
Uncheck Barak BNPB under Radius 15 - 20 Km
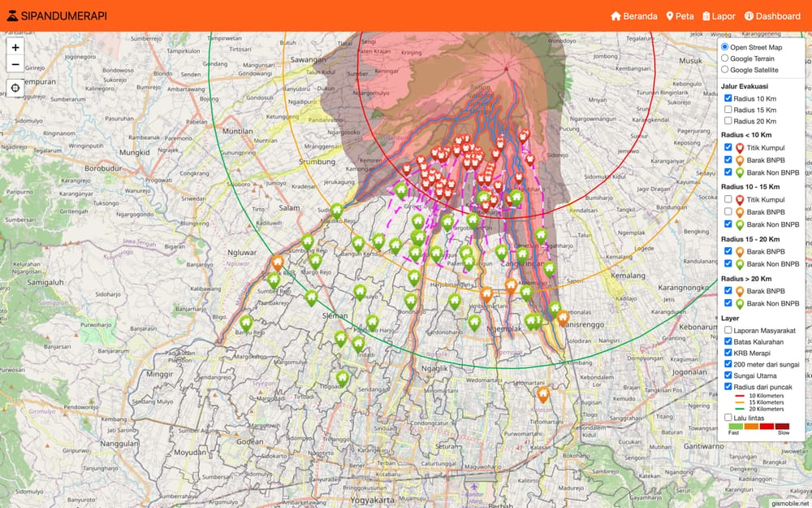point(728,251)
